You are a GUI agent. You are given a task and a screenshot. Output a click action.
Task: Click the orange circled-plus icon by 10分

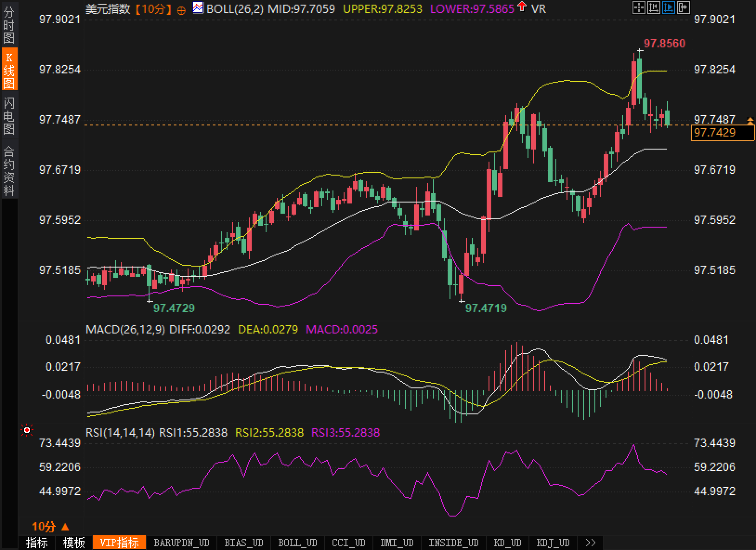pos(181,10)
